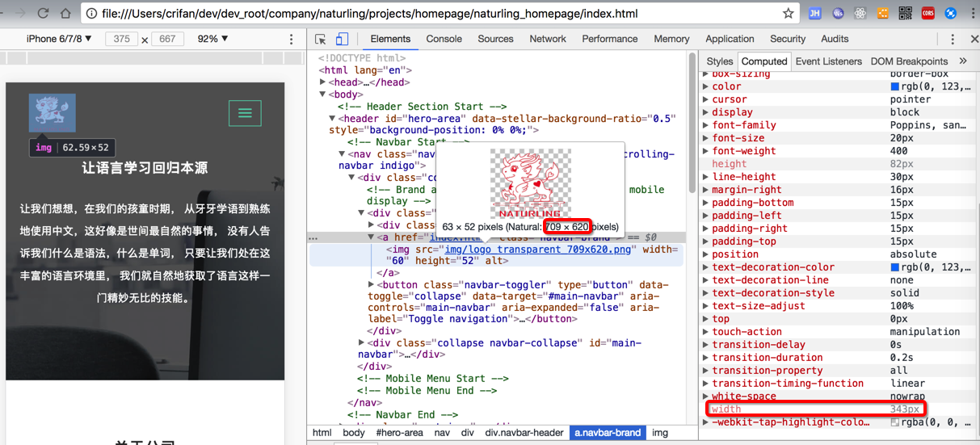Expand the color computed property
Screen dimensions: 980x445
(x=705, y=86)
